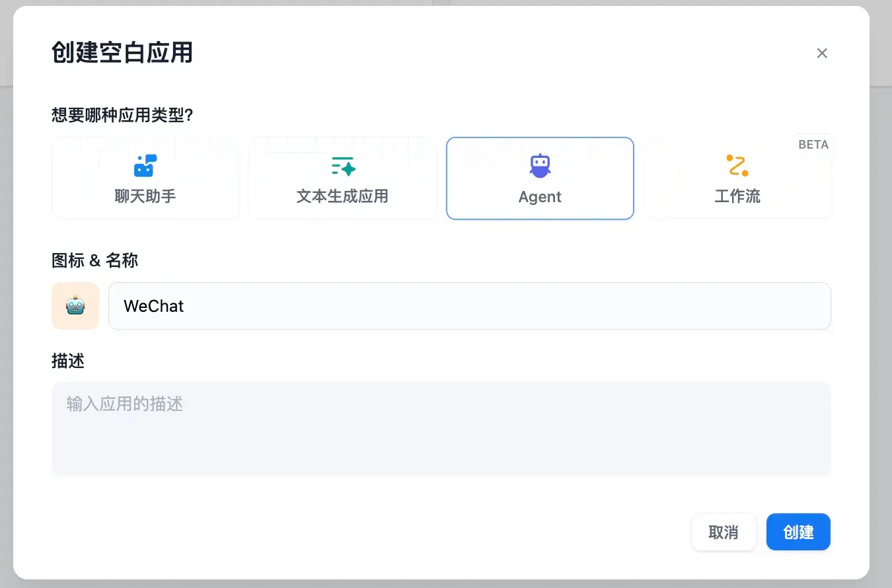Image resolution: width=892 pixels, height=588 pixels.
Task: Select the 聊天助手 label
Action: (x=145, y=196)
